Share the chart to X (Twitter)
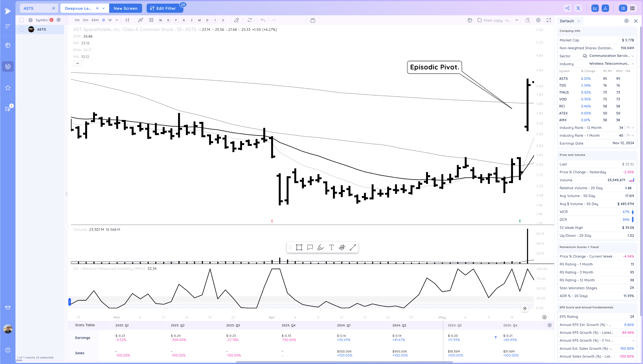Viewport: 643px width, 364px height. pos(578,8)
